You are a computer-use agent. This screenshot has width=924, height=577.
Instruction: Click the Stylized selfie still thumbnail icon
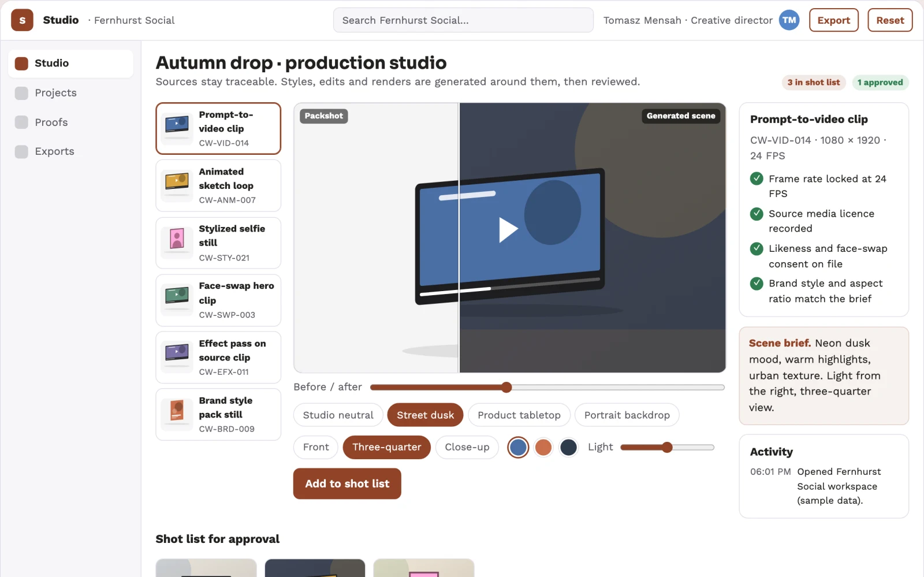pos(177,243)
